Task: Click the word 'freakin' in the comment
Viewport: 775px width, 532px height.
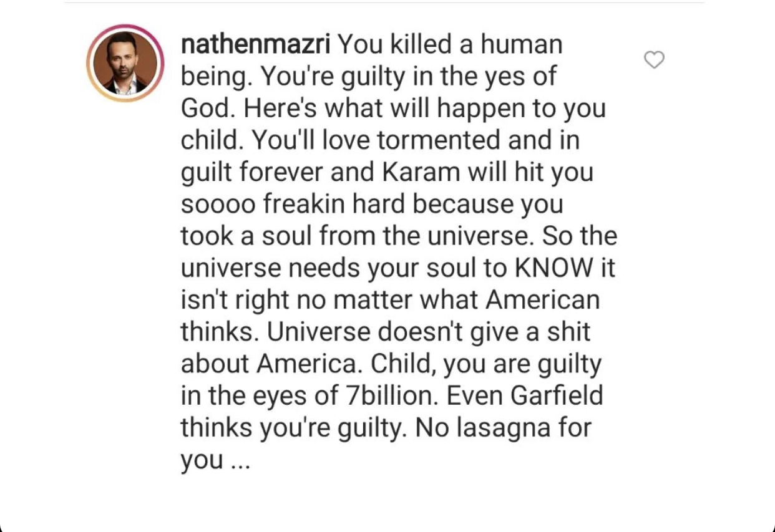Action: click(x=296, y=204)
